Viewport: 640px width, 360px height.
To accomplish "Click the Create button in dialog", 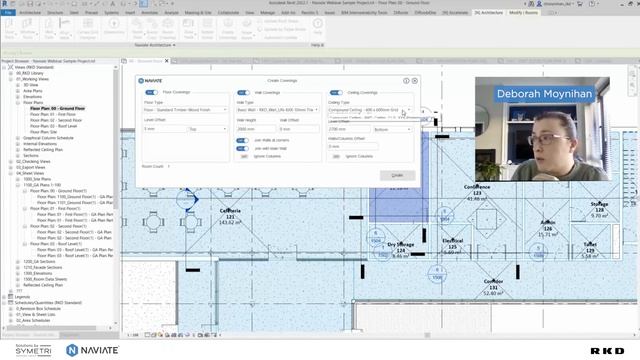I will point(398,175).
